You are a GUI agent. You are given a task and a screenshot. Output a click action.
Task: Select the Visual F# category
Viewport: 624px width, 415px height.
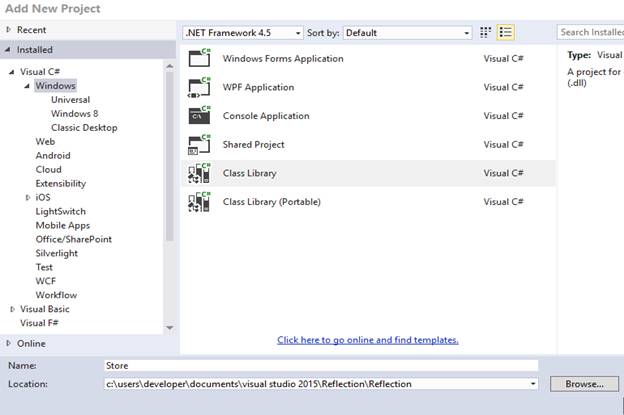[x=39, y=323]
